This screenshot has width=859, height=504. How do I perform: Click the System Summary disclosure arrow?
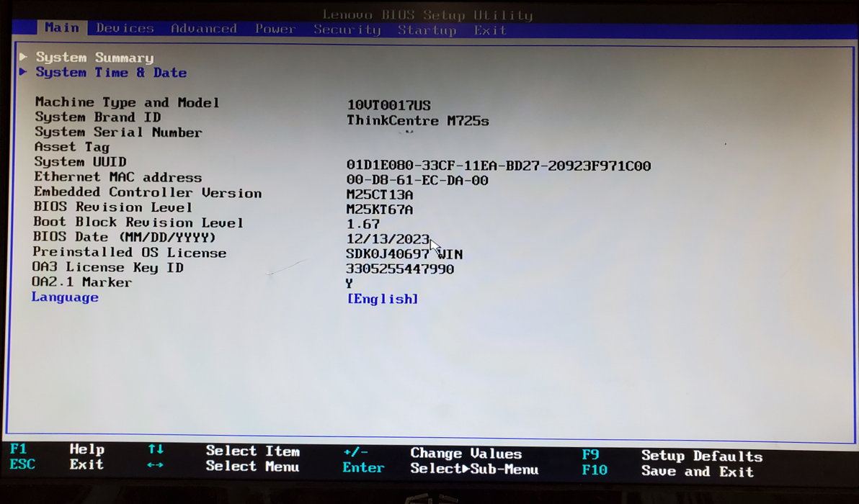click(x=24, y=57)
